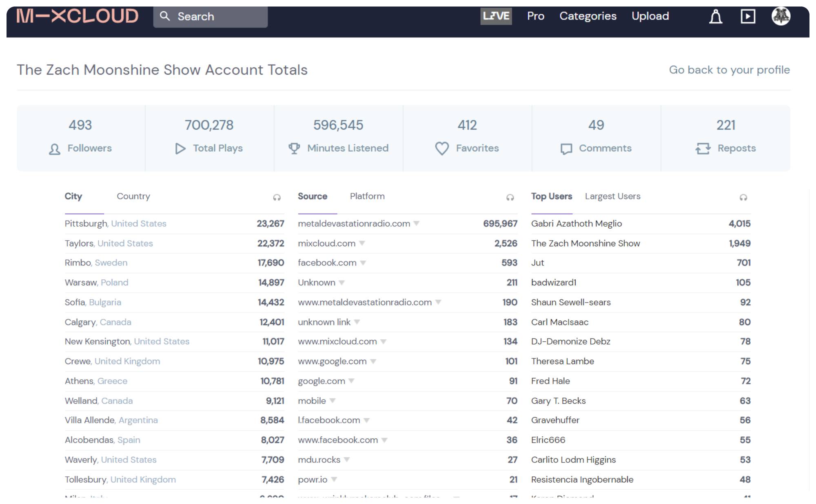Click Warsaw, Poland row
This screenshot has width=816, height=504.
point(174,283)
